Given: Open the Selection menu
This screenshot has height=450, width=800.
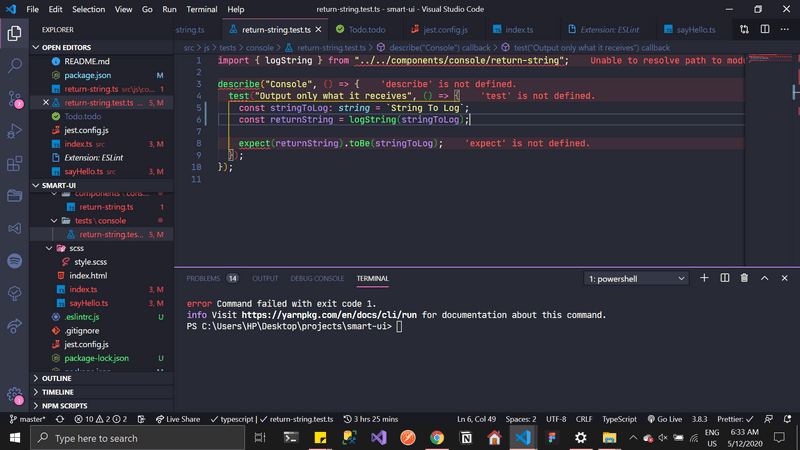Looking at the screenshot, I should [x=88, y=9].
